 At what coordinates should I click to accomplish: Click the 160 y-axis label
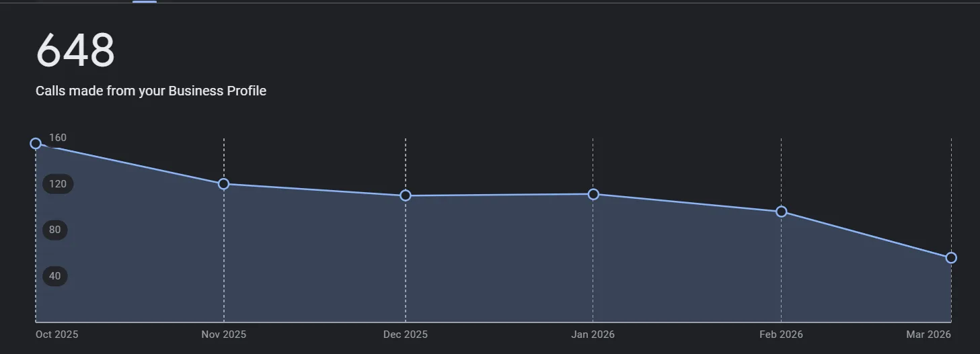(x=58, y=138)
